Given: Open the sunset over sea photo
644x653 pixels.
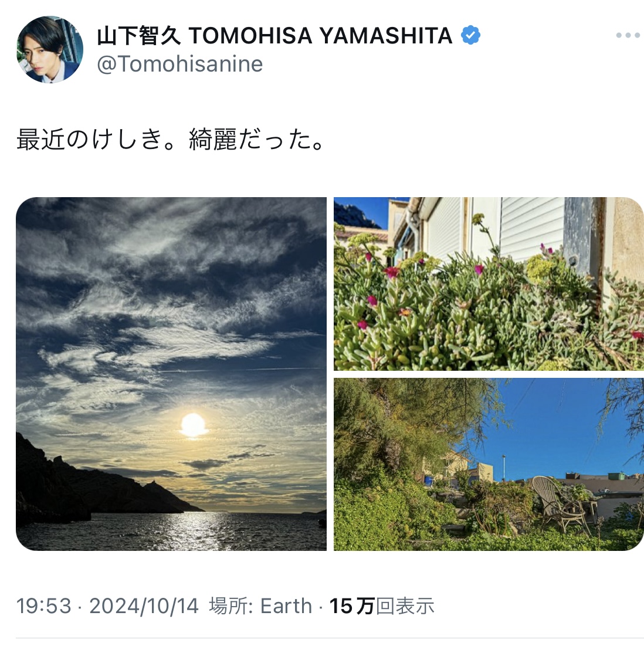Looking at the screenshot, I should [171, 374].
